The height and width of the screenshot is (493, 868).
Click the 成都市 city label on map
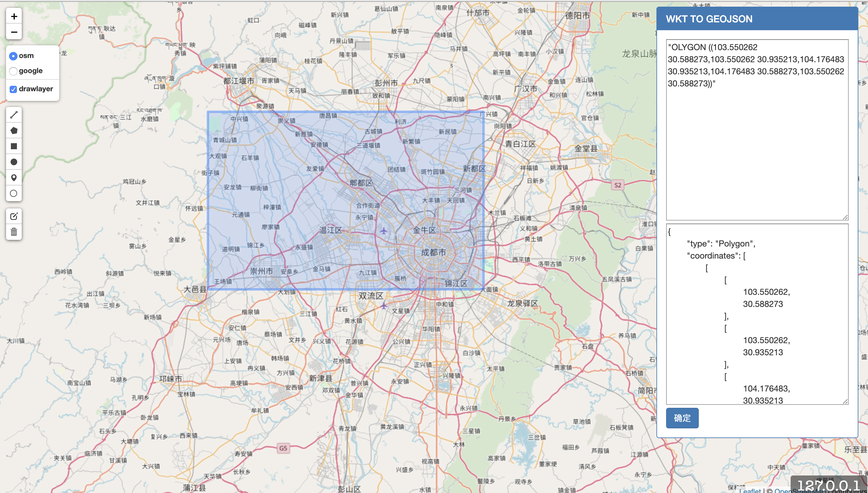pyautogui.click(x=433, y=252)
